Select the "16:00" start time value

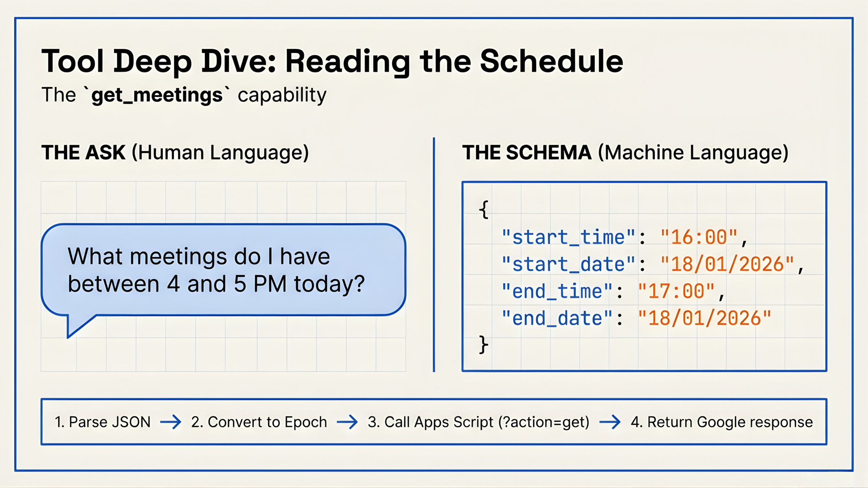click(699, 237)
